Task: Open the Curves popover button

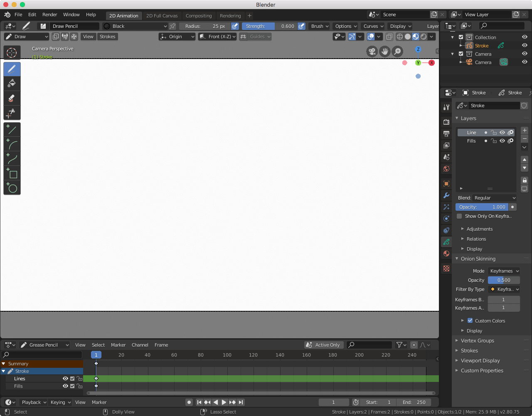Action: (x=373, y=26)
